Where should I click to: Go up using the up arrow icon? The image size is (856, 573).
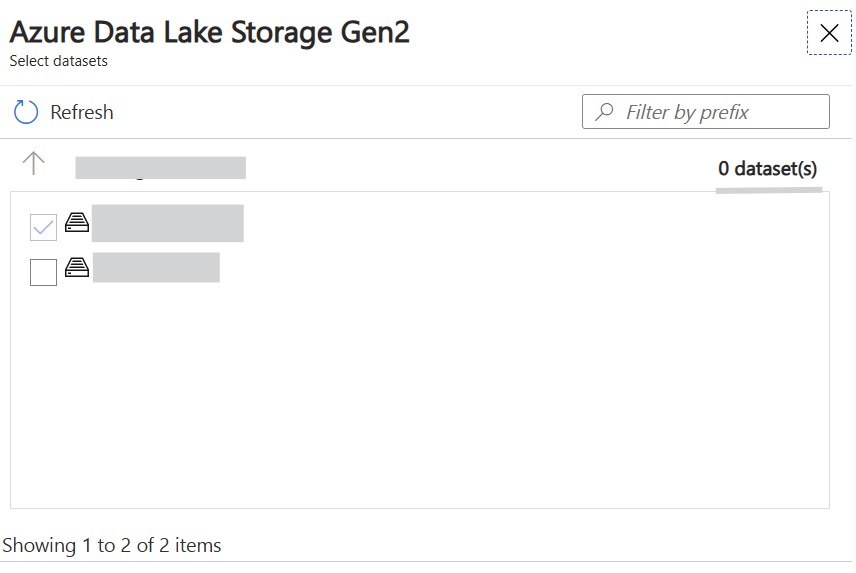click(33, 163)
